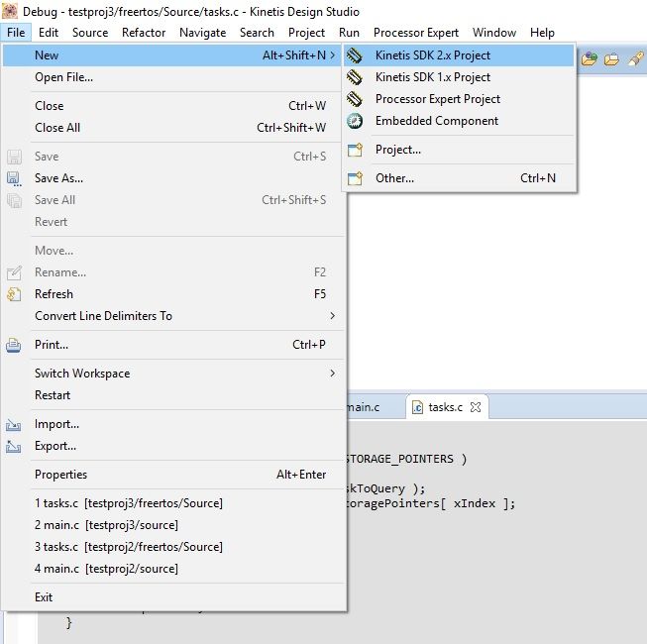Choose Exit menu entry

click(173, 597)
